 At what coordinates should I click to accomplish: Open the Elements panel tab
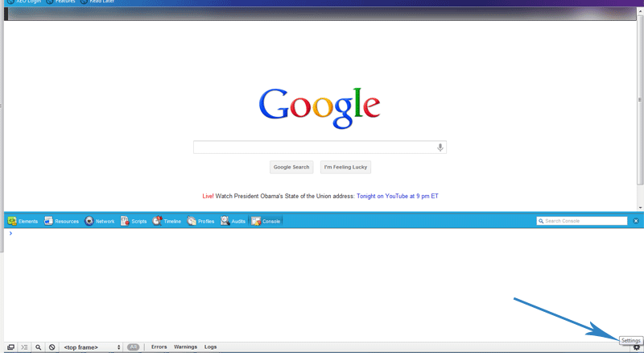pyautogui.click(x=23, y=222)
